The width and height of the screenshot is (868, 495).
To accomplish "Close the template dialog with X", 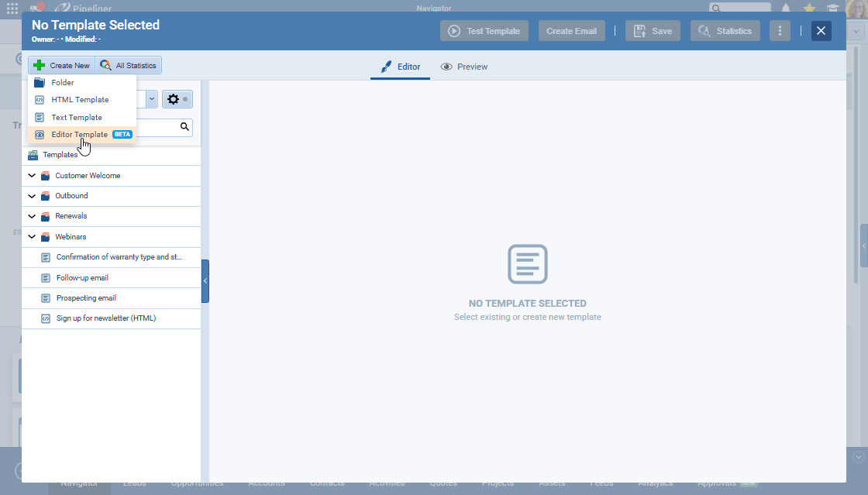I will click(821, 31).
